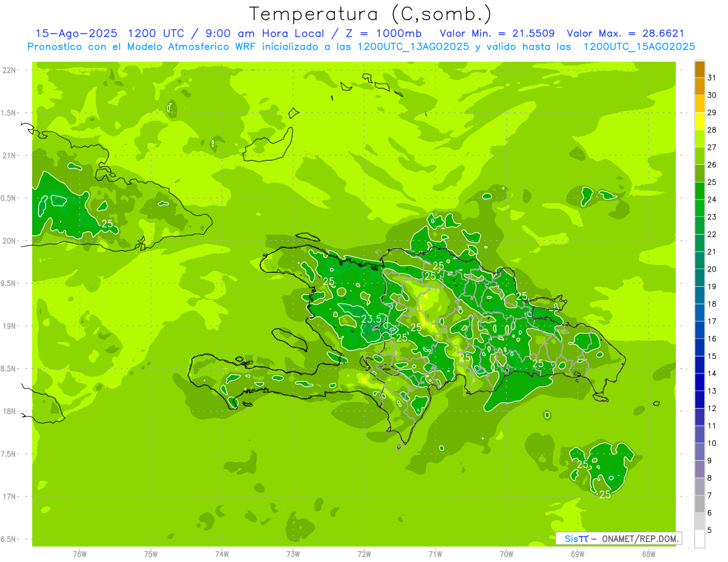Screen dimensions: 728x562
Task: Click colorbar value label "31"
Action: tap(712, 78)
